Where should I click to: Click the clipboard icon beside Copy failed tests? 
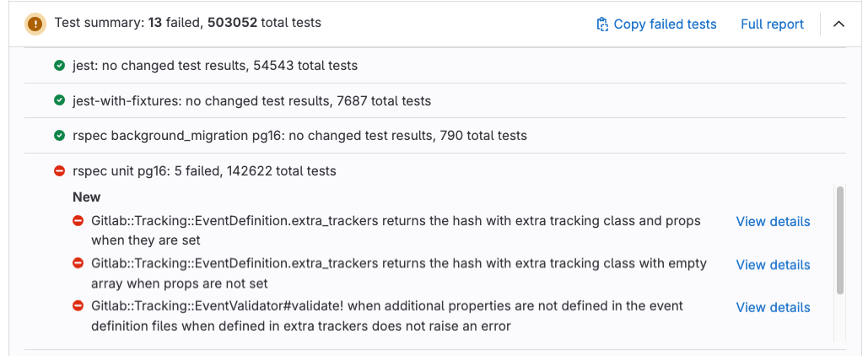click(602, 24)
